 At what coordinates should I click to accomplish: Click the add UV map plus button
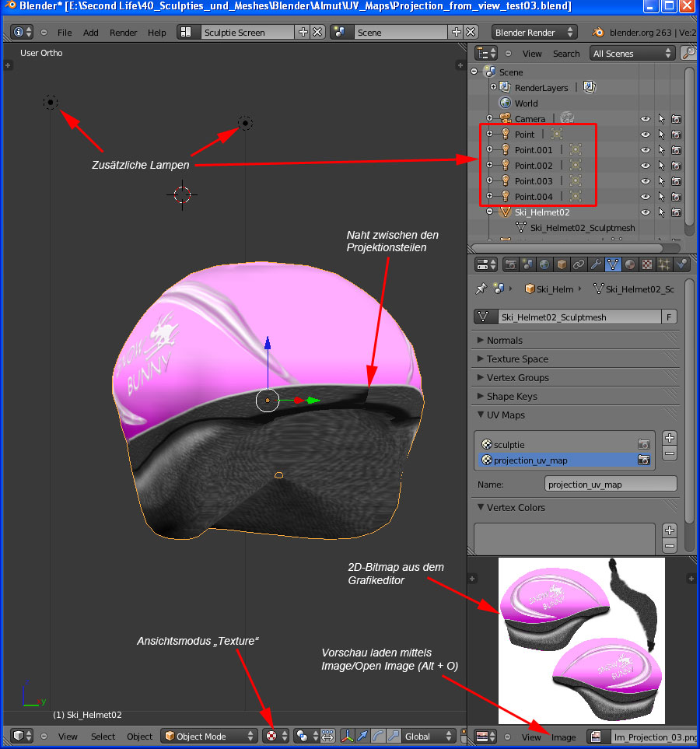670,438
